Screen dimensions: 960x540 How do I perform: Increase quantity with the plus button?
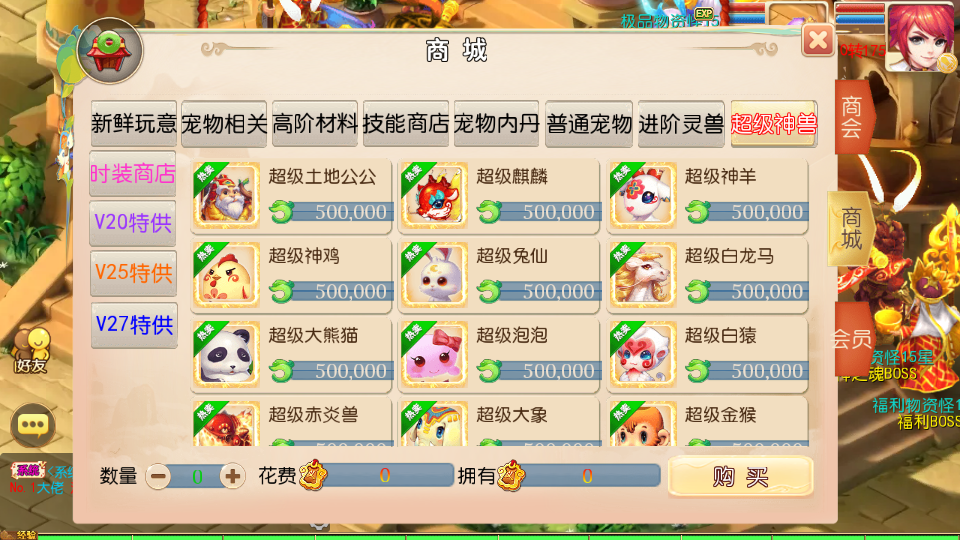point(232,476)
